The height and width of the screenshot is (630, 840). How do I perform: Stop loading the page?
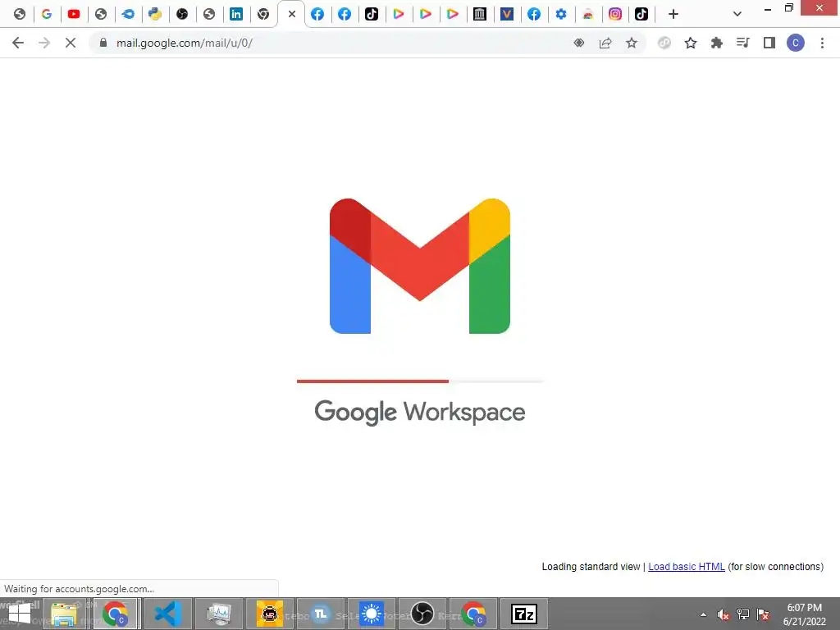point(71,43)
